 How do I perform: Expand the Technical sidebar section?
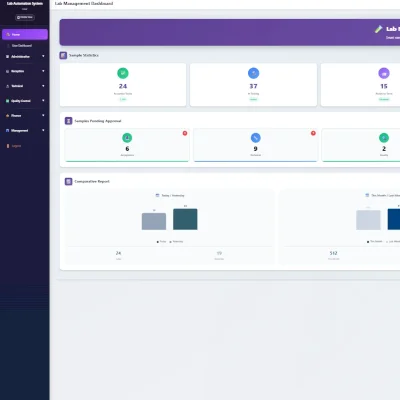pyautogui.click(x=25, y=86)
